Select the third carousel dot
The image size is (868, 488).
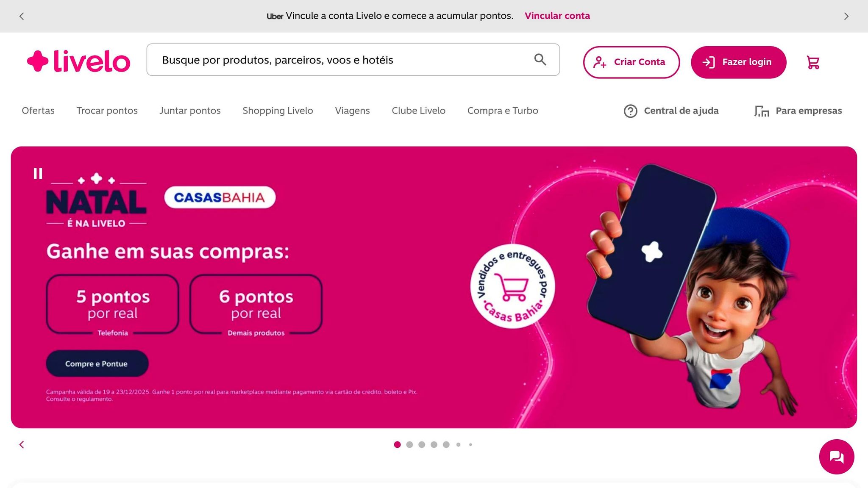(x=422, y=444)
